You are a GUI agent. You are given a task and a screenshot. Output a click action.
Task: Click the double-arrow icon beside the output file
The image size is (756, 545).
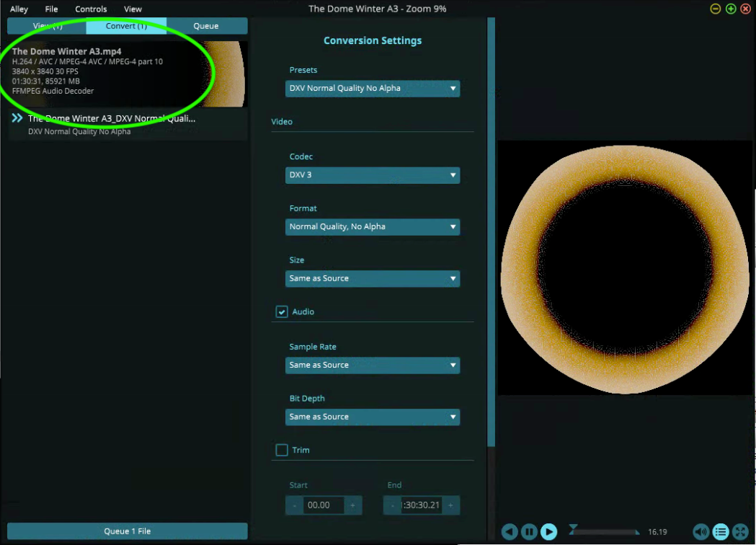17,118
